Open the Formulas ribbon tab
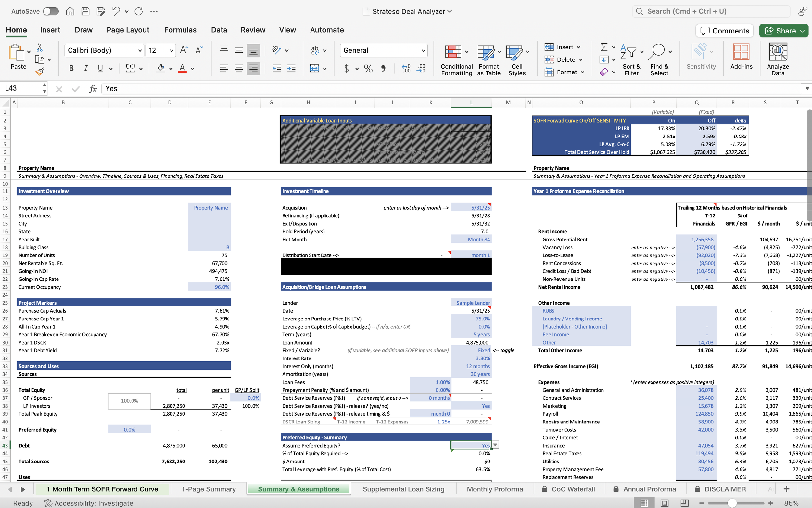This screenshot has height=508, width=812. tap(180, 30)
